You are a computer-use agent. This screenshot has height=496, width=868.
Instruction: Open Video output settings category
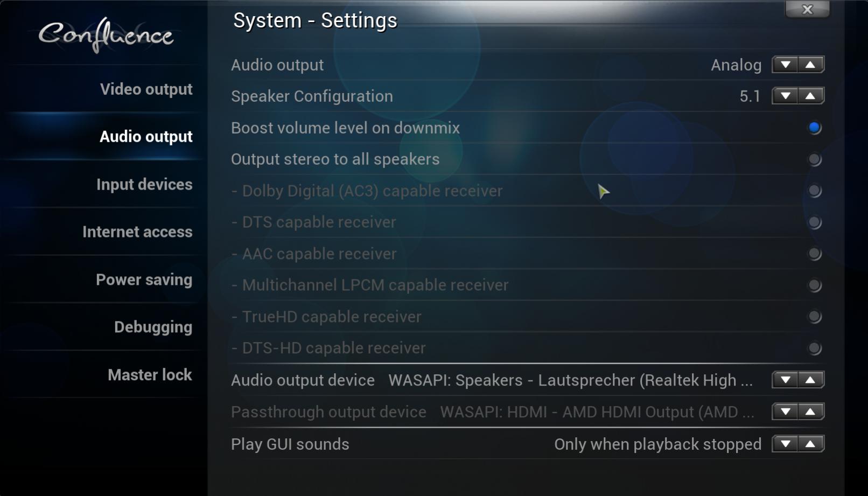point(146,89)
